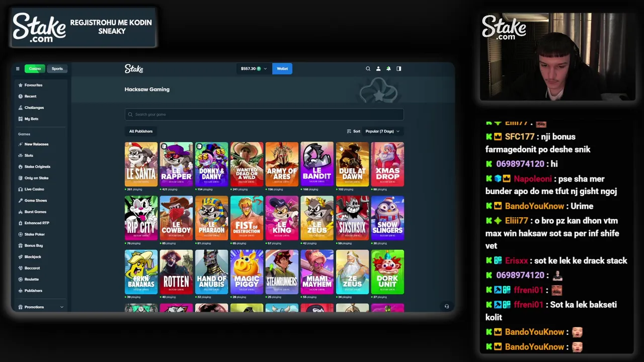Click the Challenges icon in sidebar

click(20, 108)
